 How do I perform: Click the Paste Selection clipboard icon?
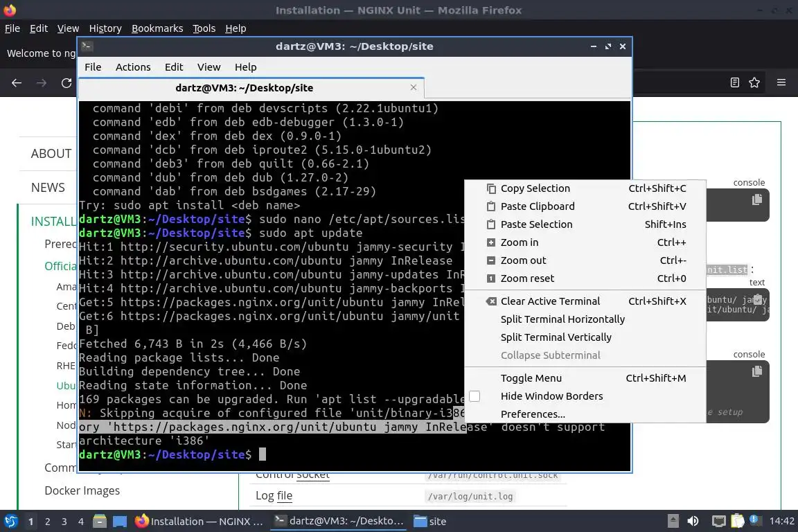[490, 224]
